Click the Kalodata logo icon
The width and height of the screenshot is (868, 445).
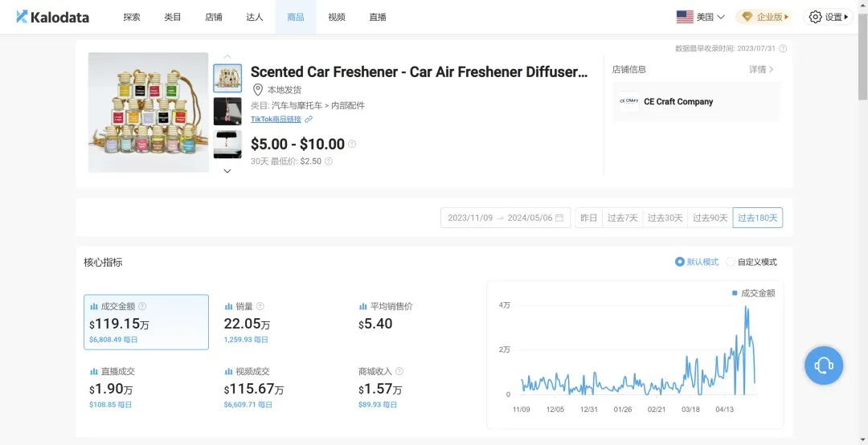point(22,17)
